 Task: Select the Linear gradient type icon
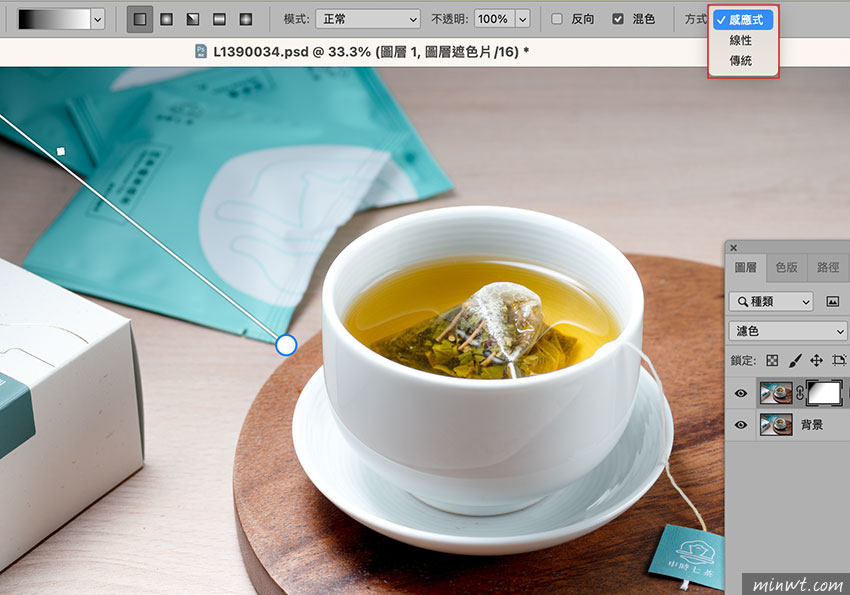(x=140, y=20)
